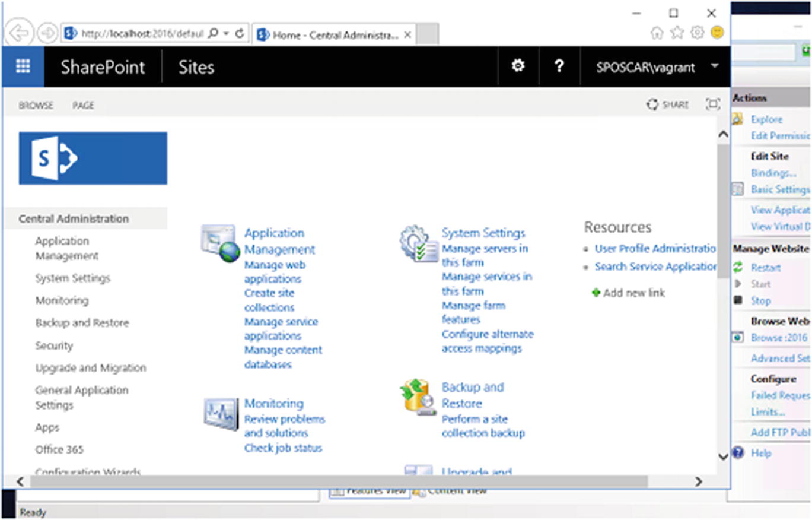Click Help icon in IIS Actions pane

pyautogui.click(x=738, y=453)
